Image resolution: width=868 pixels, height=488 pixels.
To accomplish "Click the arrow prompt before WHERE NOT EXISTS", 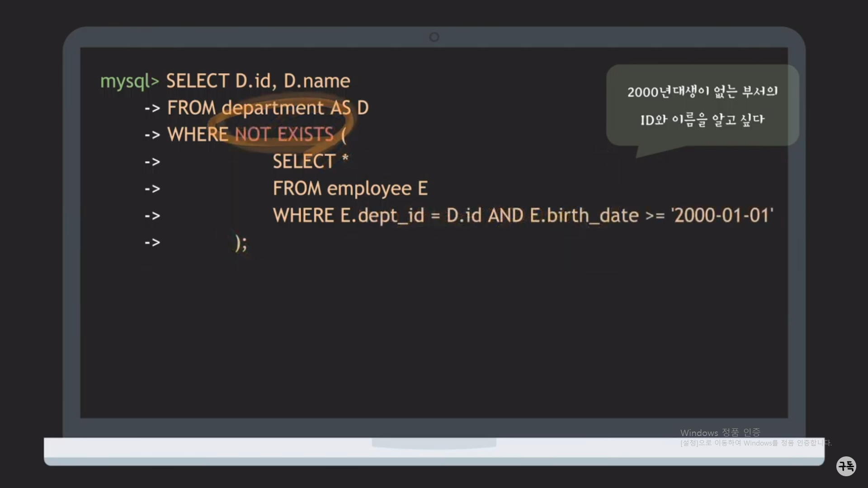I will 152,135.
